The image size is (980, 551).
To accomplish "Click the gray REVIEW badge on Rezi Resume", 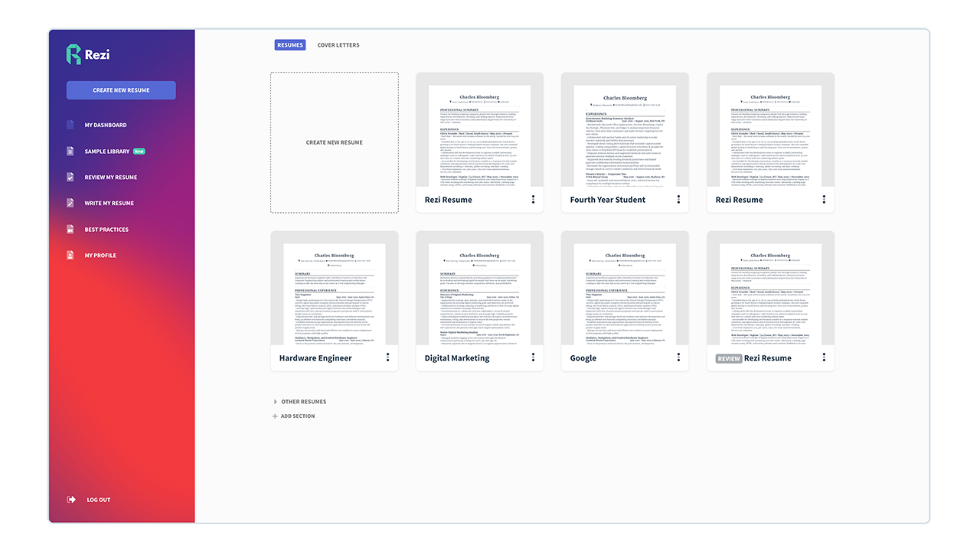I will pyautogui.click(x=729, y=358).
